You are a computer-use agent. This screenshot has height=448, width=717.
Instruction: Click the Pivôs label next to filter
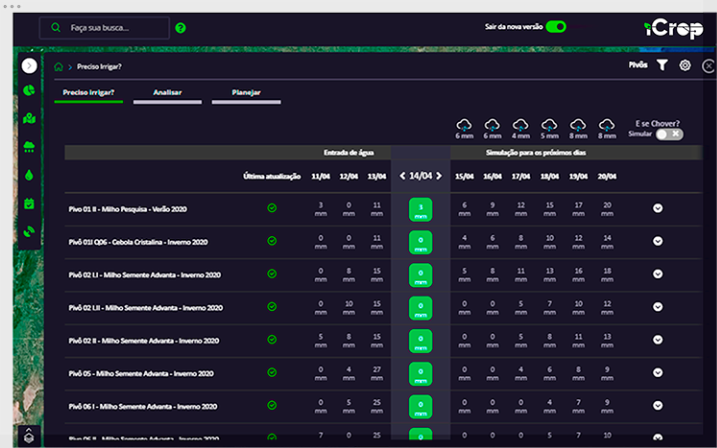pos(638,65)
